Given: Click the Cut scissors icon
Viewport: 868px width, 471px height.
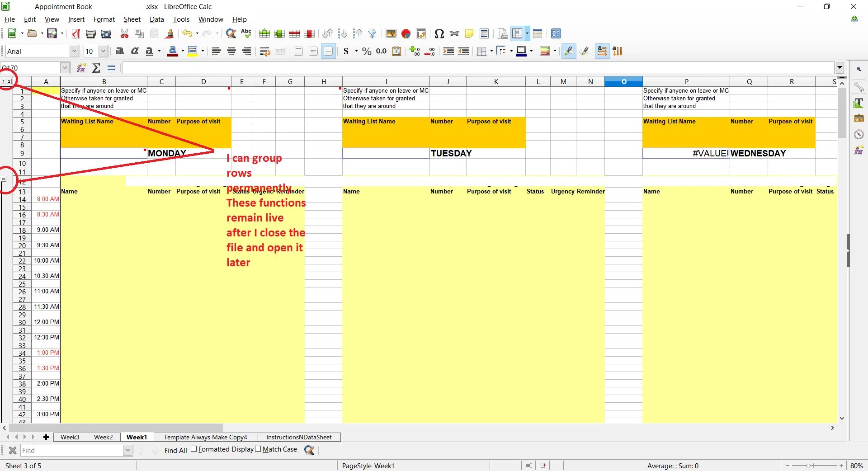Looking at the screenshot, I should tap(124, 33).
